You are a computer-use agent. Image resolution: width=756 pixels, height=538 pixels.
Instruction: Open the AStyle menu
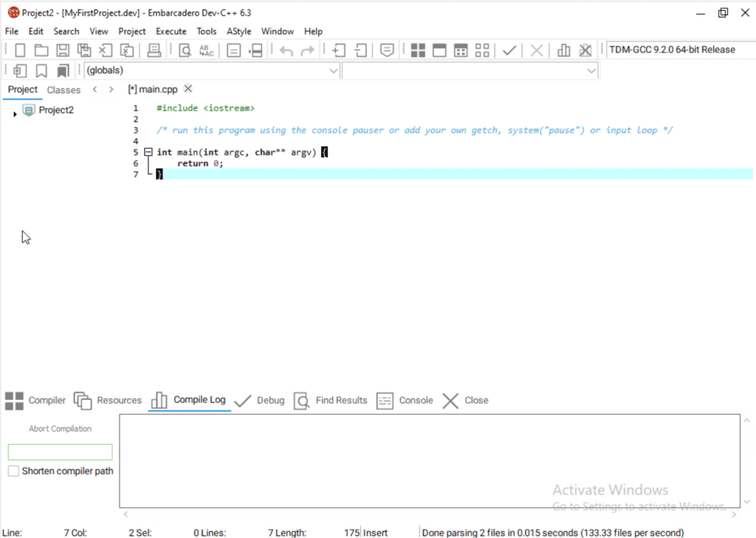click(238, 31)
